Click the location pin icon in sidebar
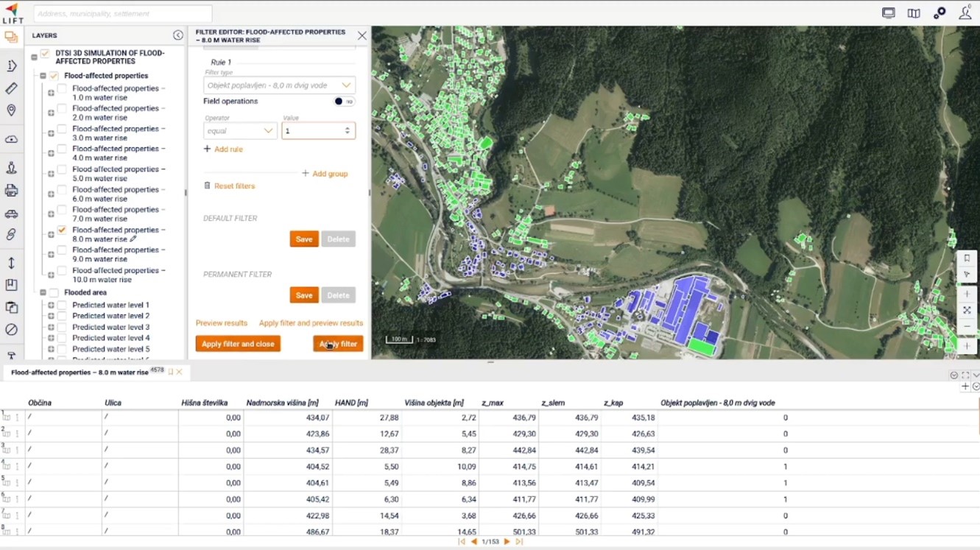Viewport: 980px width, 550px height. (x=11, y=110)
